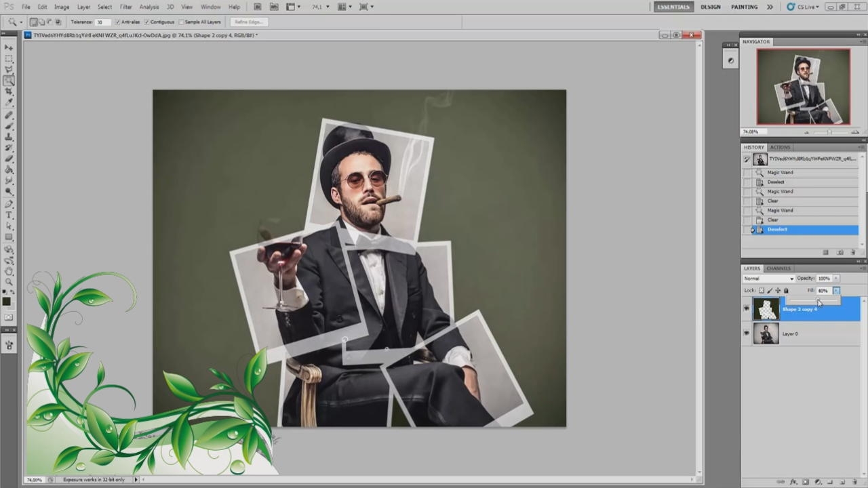Select the Move tool
The image size is (868, 488).
click(x=9, y=47)
